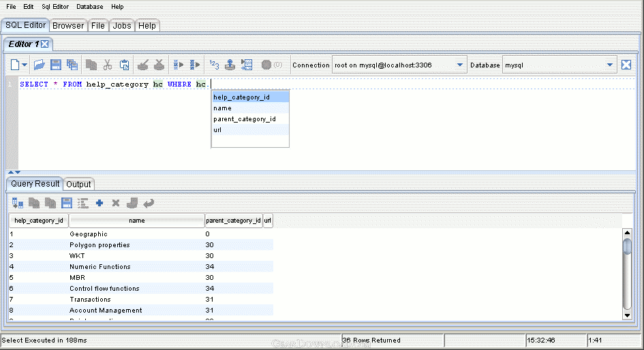This screenshot has width=644, height=350.
Task: Click the circular (U) icon next to Stop
Action: [278, 65]
